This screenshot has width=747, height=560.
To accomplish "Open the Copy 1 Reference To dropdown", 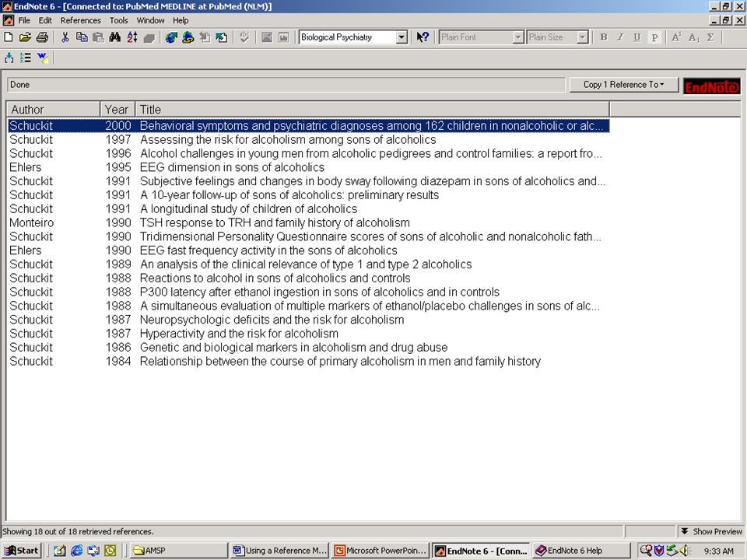I will (623, 85).
